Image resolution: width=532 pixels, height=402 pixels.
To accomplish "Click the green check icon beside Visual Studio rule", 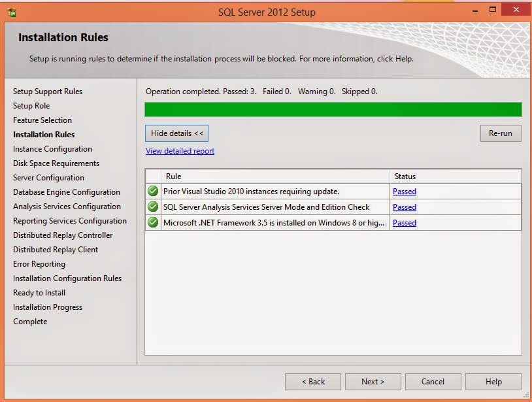I will [152, 192].
